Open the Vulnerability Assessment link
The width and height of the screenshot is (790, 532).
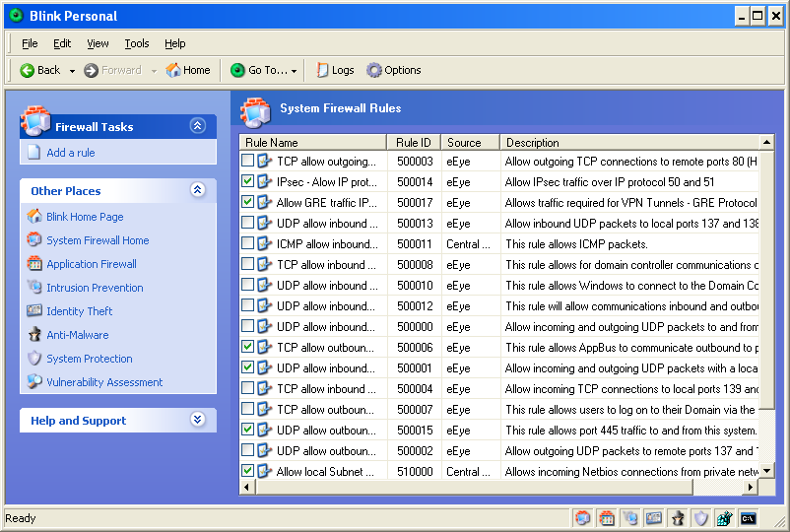coord(104,382)
